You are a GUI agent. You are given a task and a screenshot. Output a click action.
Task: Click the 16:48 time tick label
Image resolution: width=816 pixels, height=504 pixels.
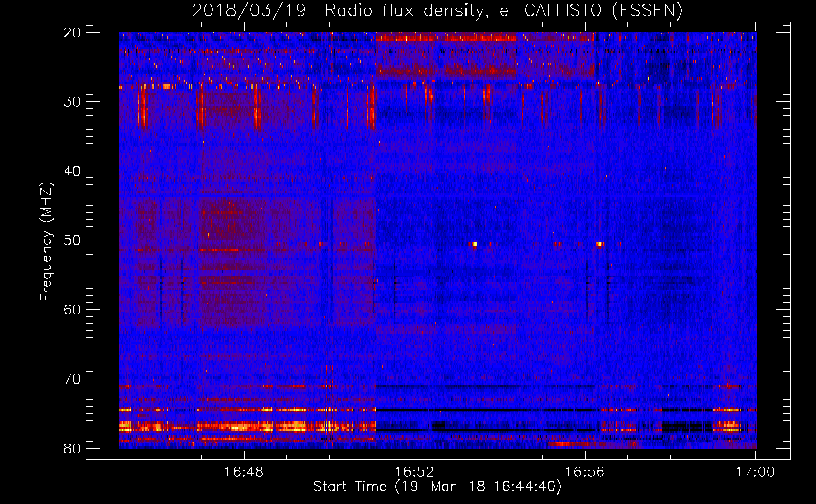click(x=244, y=472)
